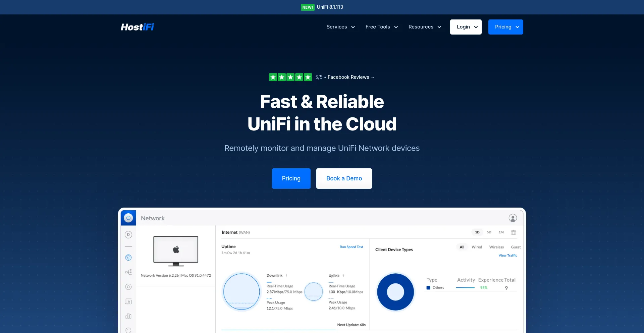Click the user profile icon in the dashboard
This screenshot has width=644, height=333.
[x=513, y=218]
